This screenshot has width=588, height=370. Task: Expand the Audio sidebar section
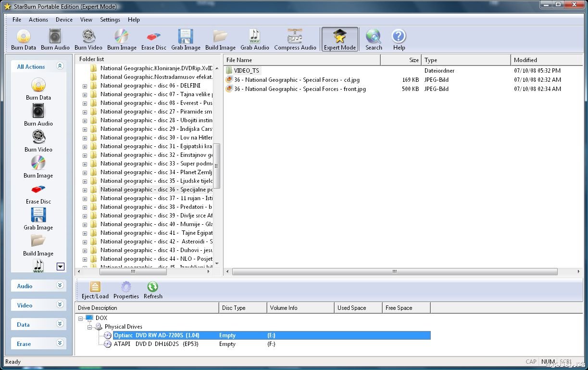point(60,285)
